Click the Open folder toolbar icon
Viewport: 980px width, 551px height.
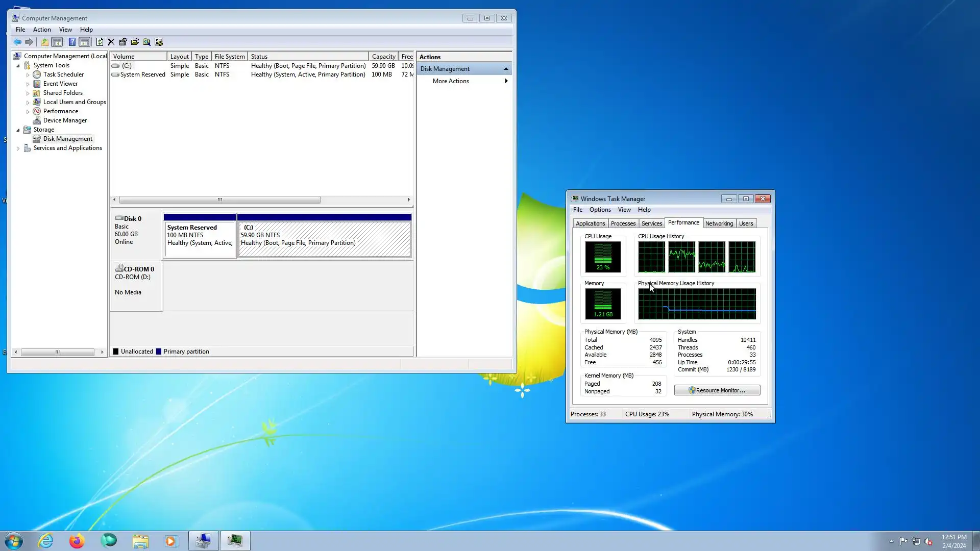135,42
